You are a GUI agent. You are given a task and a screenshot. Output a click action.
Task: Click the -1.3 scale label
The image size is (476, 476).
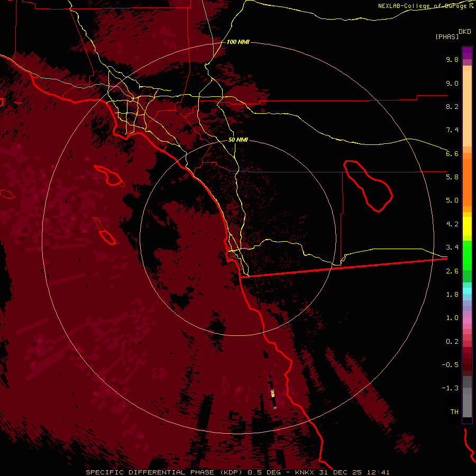pos(450,388)
